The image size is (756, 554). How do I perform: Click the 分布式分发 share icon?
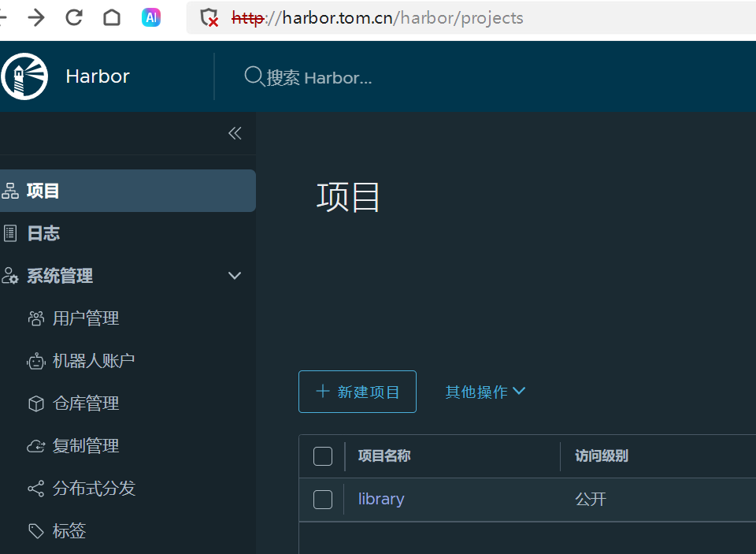(36, 489)
